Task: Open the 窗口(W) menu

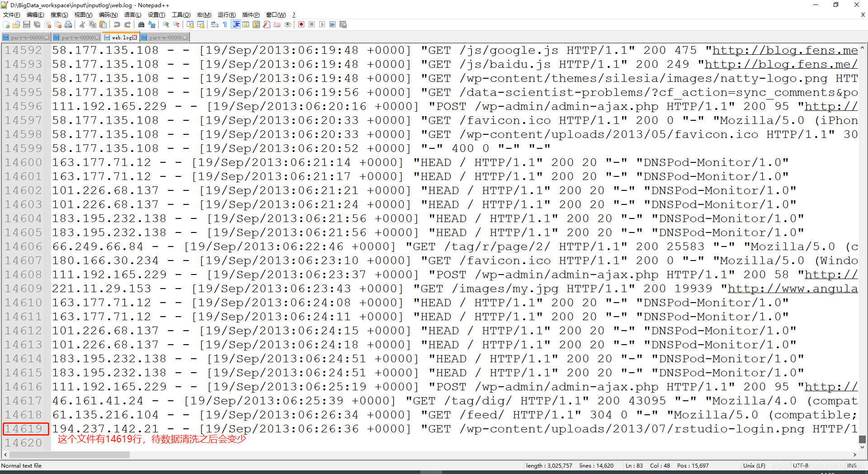Action: (x=276, y=15)
